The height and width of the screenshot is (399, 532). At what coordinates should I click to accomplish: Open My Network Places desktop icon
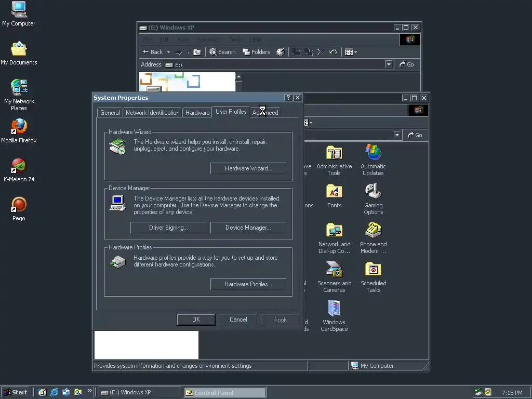[19, 95]
